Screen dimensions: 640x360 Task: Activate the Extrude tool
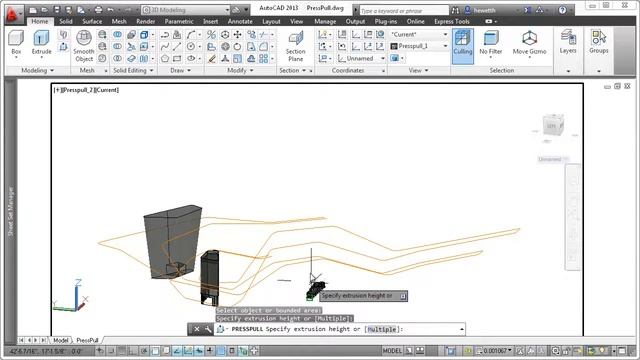(x=41, y=43)
